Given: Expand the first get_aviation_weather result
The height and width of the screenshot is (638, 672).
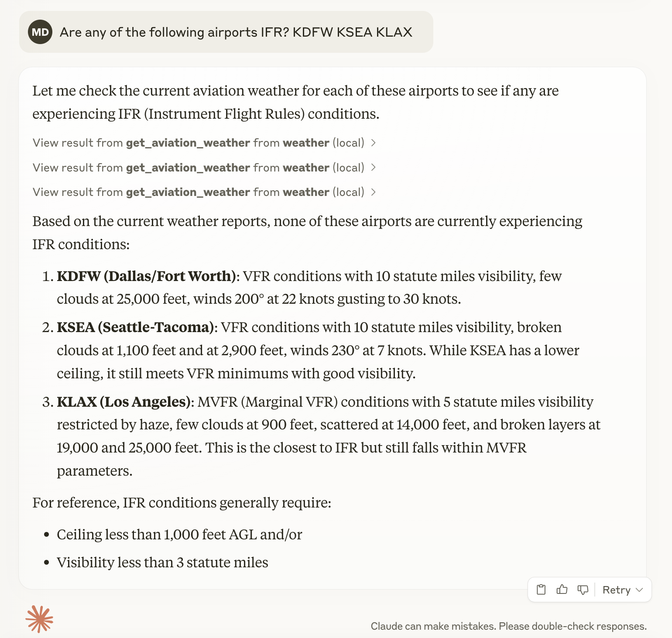Looking at the screenshot, I should (204, 143).
